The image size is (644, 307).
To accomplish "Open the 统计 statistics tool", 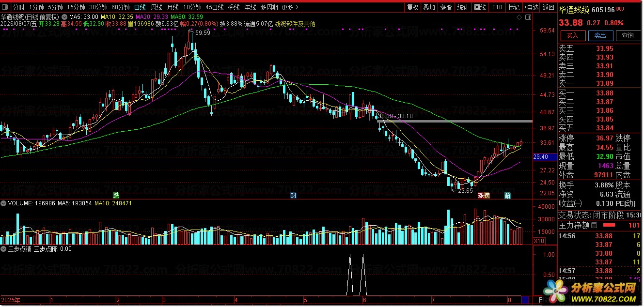I will click(463, 7).
